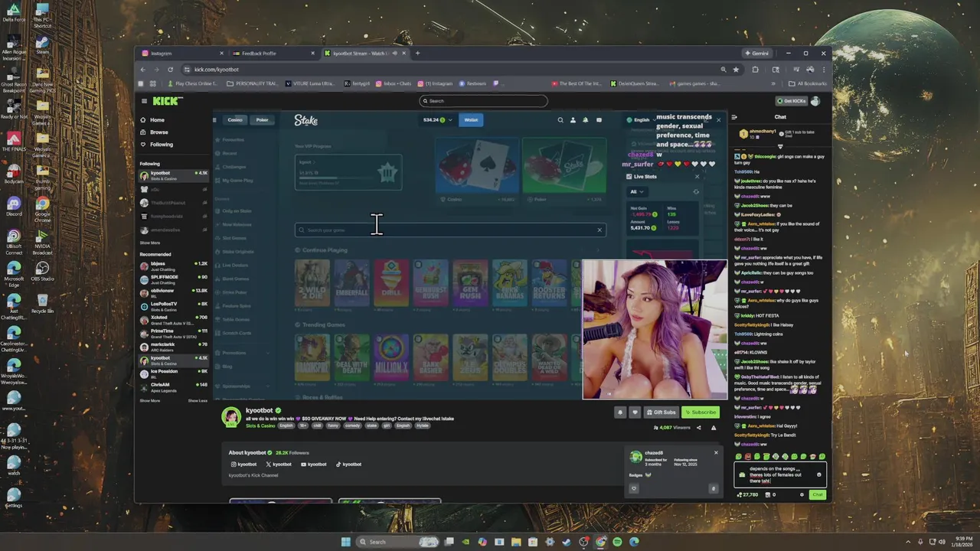Click Stake search magnifier icon
The image size is (980, 551).
coord(560,120)
